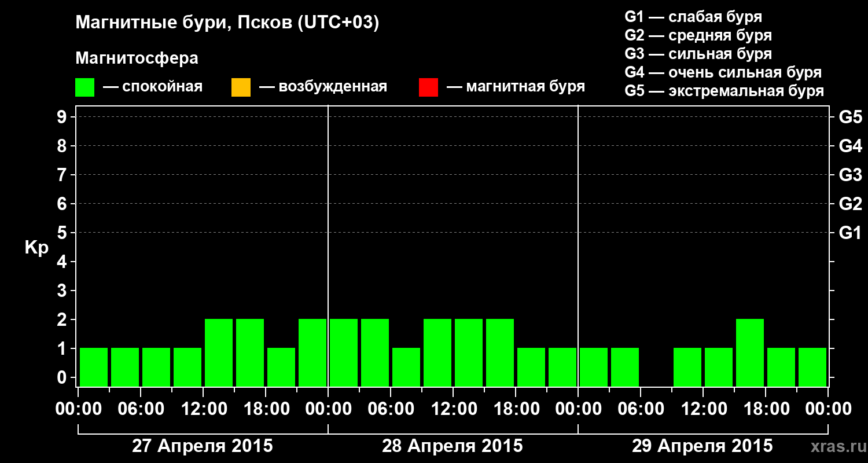Click the right-axis 'G1' label
The height and width of the screenshot is (463, 868).
[x=850, y=233]
